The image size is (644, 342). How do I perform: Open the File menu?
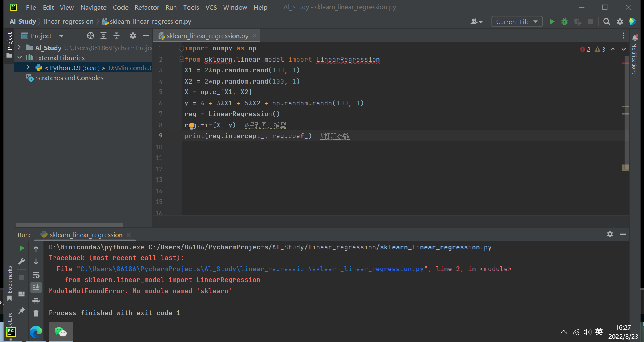pyautogui.click(x=31, y=7)
